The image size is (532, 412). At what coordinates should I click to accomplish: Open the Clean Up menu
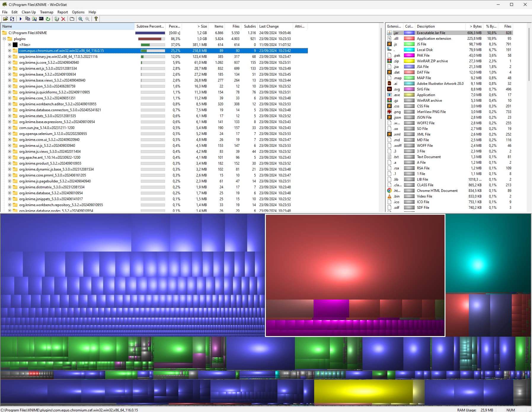[28, 12]
